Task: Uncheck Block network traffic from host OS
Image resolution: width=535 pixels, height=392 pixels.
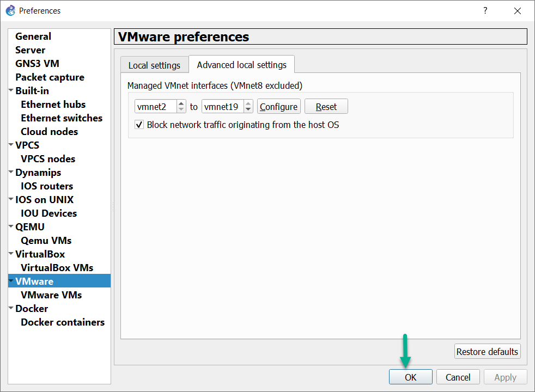Action: point(139,125)
